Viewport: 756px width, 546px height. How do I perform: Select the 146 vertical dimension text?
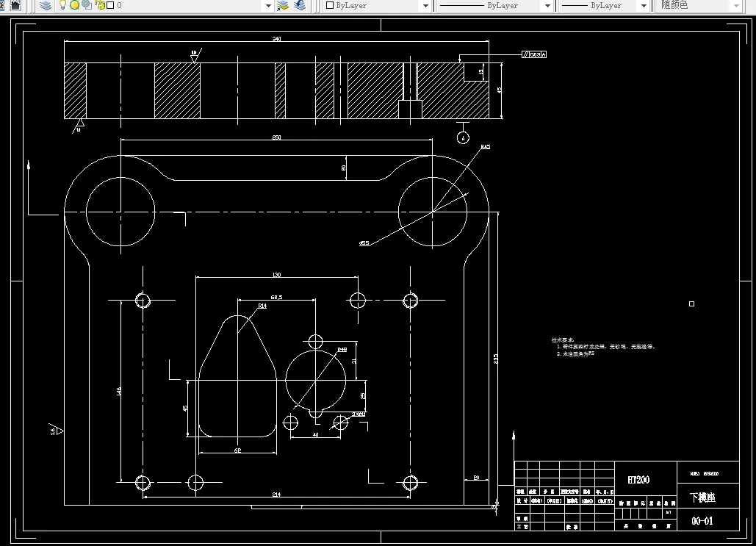click(x=118, y=392)
